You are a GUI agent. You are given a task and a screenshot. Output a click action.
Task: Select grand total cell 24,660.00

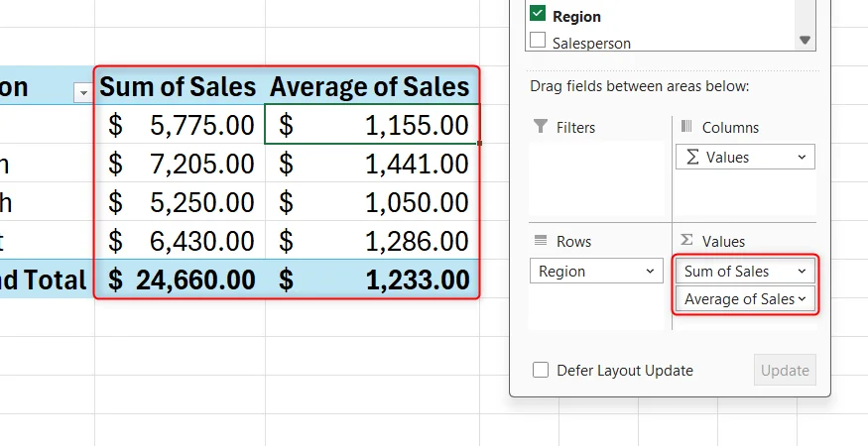[180, 279]
